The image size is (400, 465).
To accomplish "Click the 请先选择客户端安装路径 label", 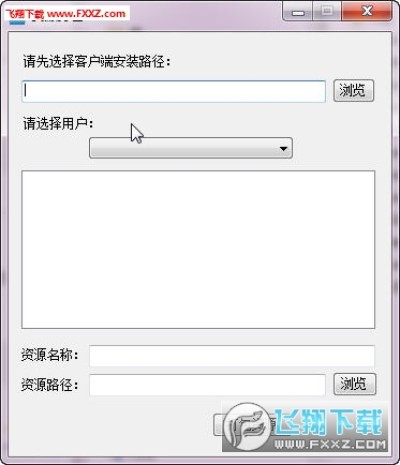I will (x=97, y=62).
